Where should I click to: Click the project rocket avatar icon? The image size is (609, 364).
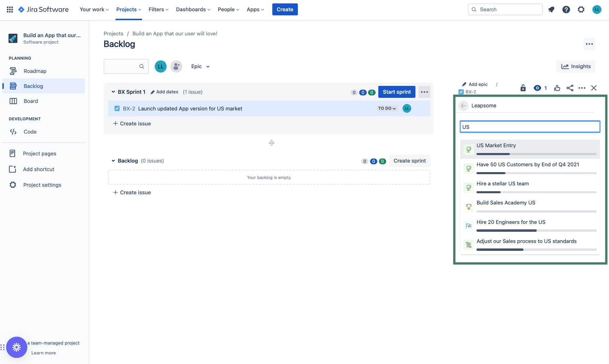point(13,38)
